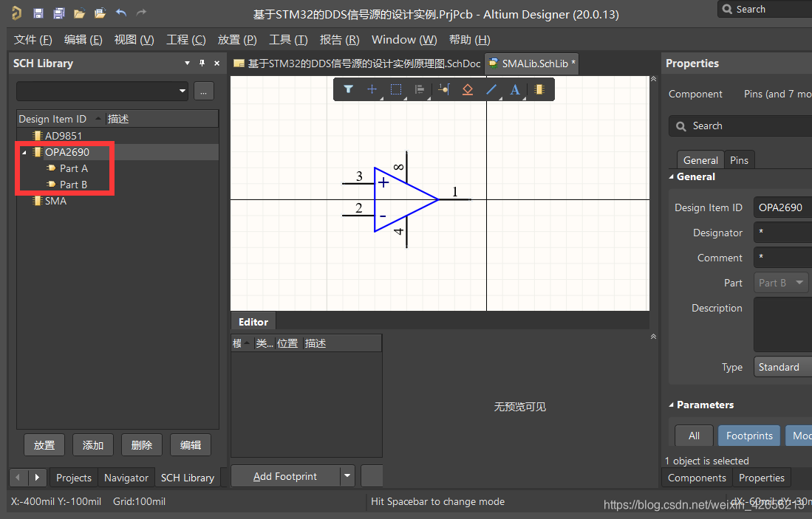Viewport: 812px width, 519px height.
Task: Click the Undo arrow
Action: coord(121,13)
